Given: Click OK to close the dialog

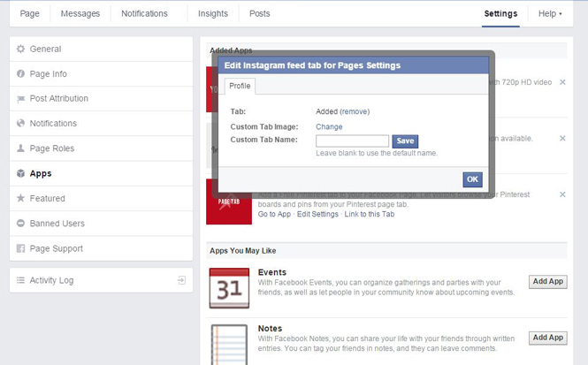Looking at the screenshot, I should click(x=472, y=179).
